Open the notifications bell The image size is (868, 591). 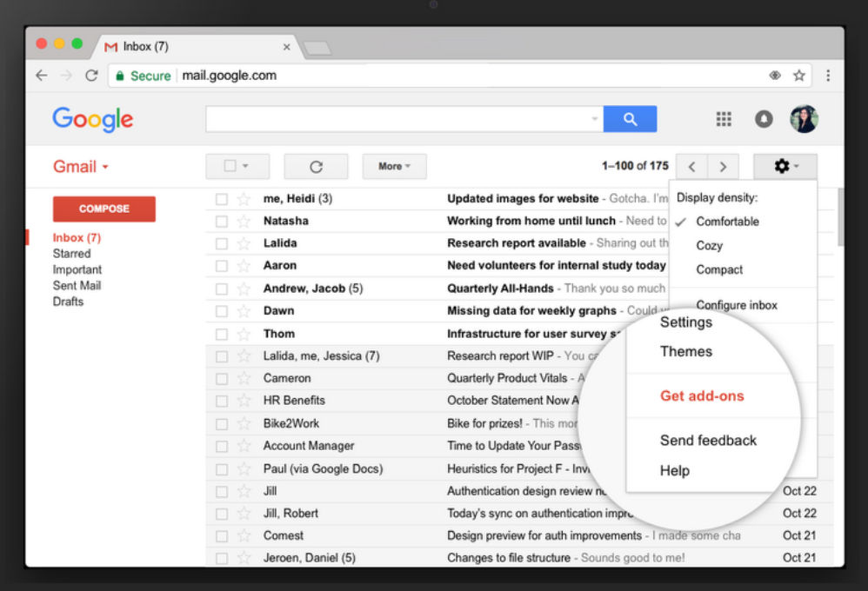(x=764, y=119)
